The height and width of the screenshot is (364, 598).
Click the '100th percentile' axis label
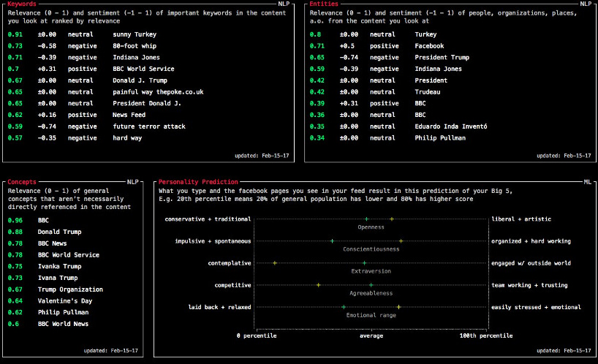pyautogui.click(x=486, y=335)
